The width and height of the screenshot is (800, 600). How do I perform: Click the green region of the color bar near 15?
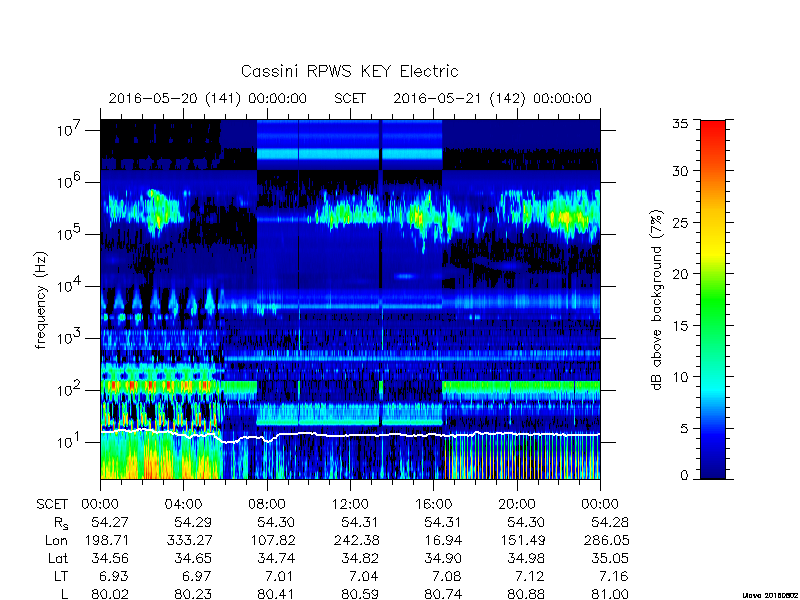click(713, 325)
